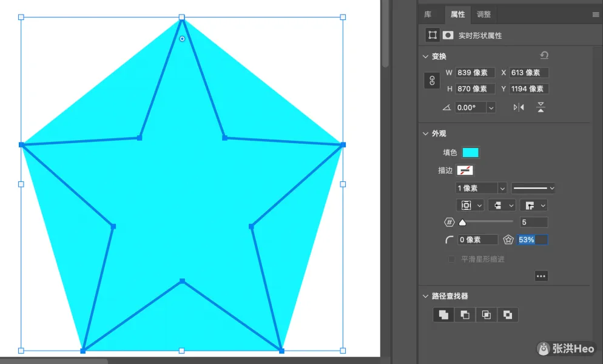Click the more options ellipsis button
The height and width of the screenshot is (364, 603).
[x=541, y=276]
